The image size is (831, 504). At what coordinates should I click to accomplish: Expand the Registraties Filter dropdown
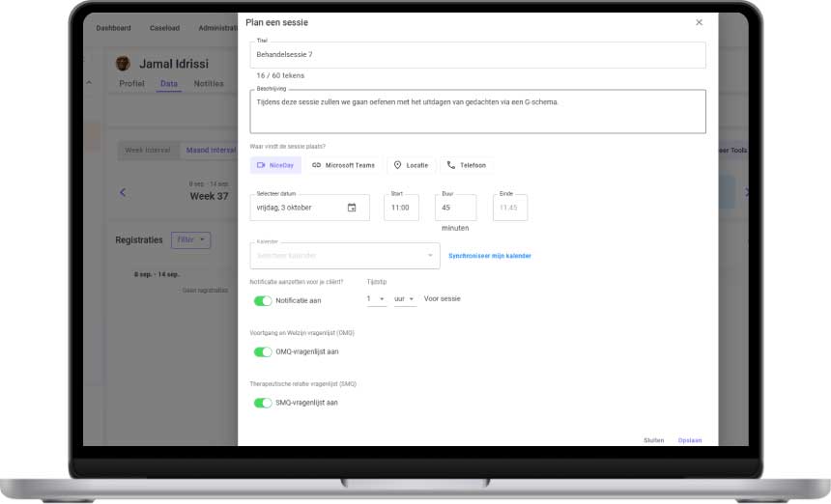(190, 239)
